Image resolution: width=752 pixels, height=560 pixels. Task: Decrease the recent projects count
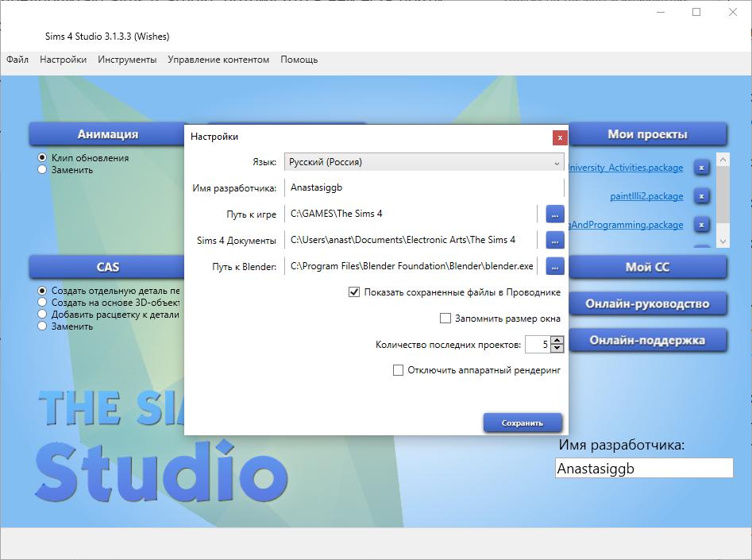click(x=557, y=349)
